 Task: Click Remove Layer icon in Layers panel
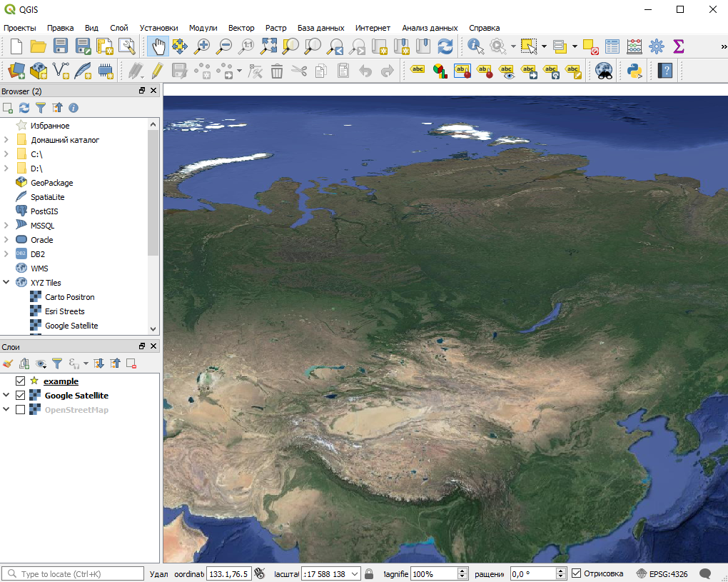pyautogui.click(x=131, y=363)
